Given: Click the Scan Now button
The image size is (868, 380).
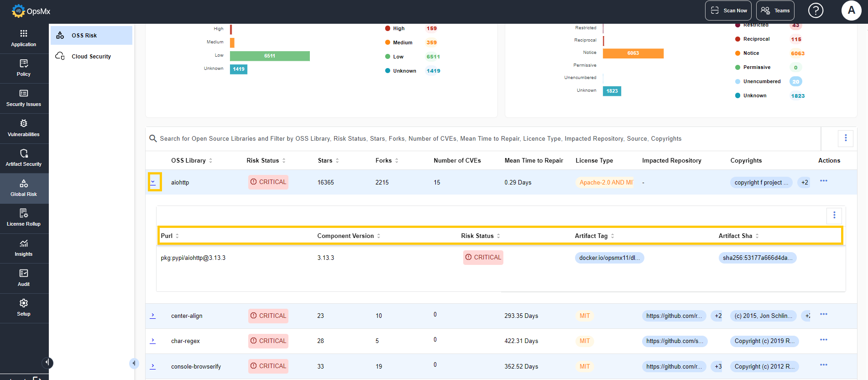Looking at the screenshot, I should click(x=728, y=11).
